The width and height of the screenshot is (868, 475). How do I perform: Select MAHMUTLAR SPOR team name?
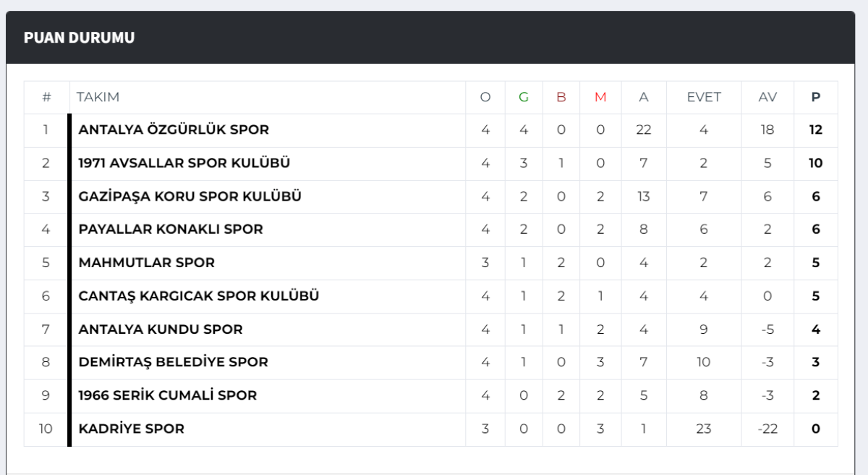pos(146,262)
